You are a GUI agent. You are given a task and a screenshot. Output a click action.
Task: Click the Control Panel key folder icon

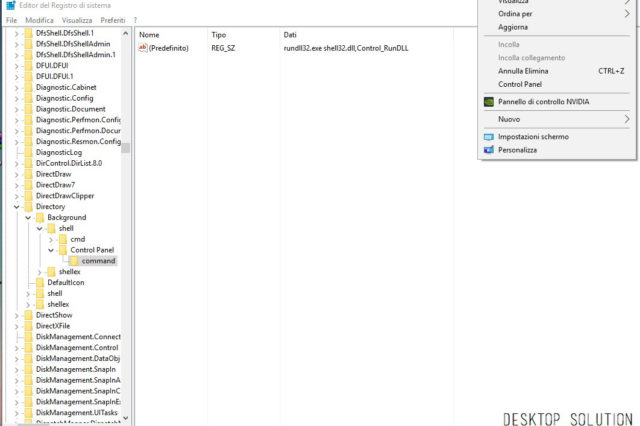click(x=63, y=250)
